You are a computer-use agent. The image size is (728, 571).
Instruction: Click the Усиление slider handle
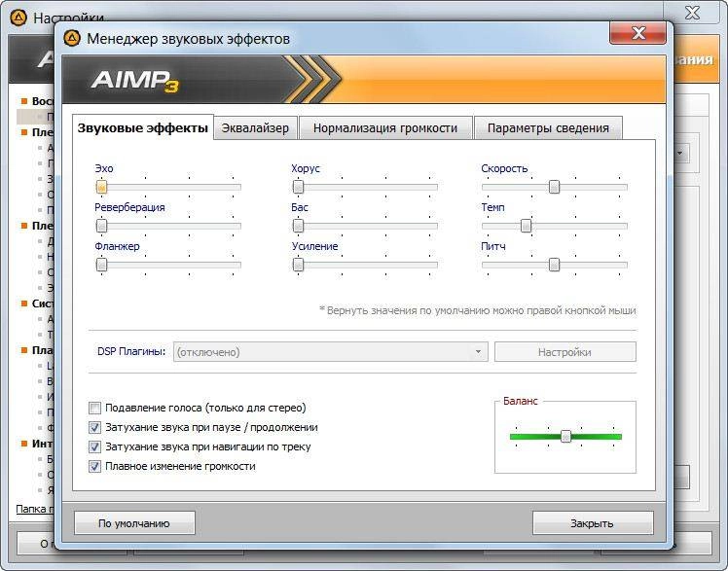298,265
